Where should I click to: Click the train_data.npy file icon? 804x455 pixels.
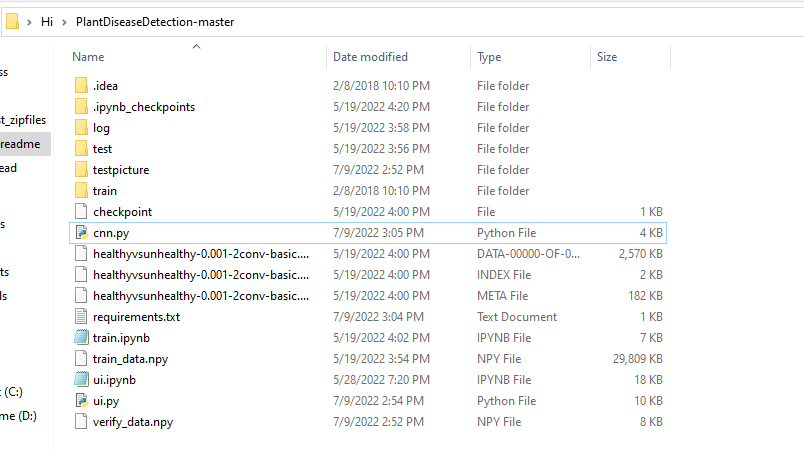pos(81,359)
